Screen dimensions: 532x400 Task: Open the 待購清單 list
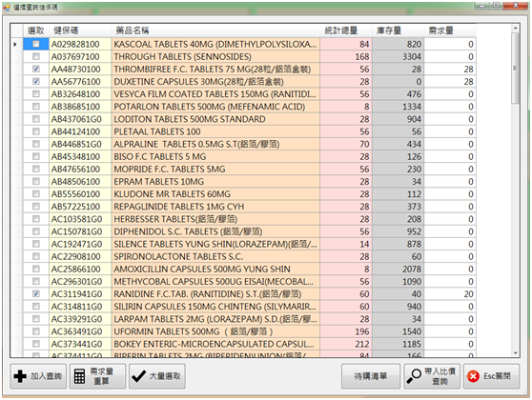(x=371, y=376)
